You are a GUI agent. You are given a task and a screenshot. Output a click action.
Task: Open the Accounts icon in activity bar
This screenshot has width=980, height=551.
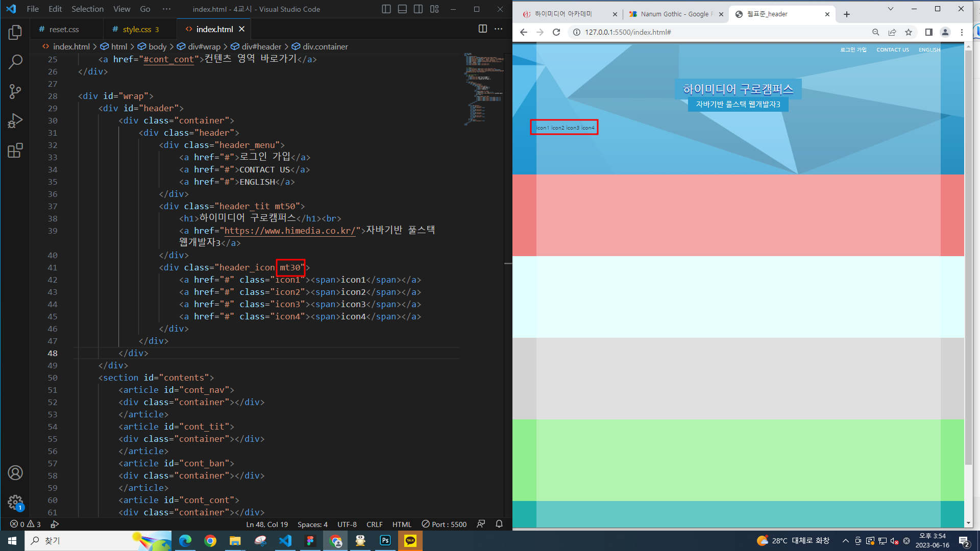click(15, 473)
